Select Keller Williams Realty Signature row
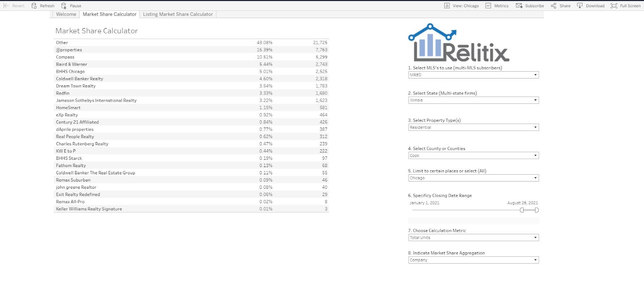Viewport: 644px width, 295px height. tap(192, 209)
